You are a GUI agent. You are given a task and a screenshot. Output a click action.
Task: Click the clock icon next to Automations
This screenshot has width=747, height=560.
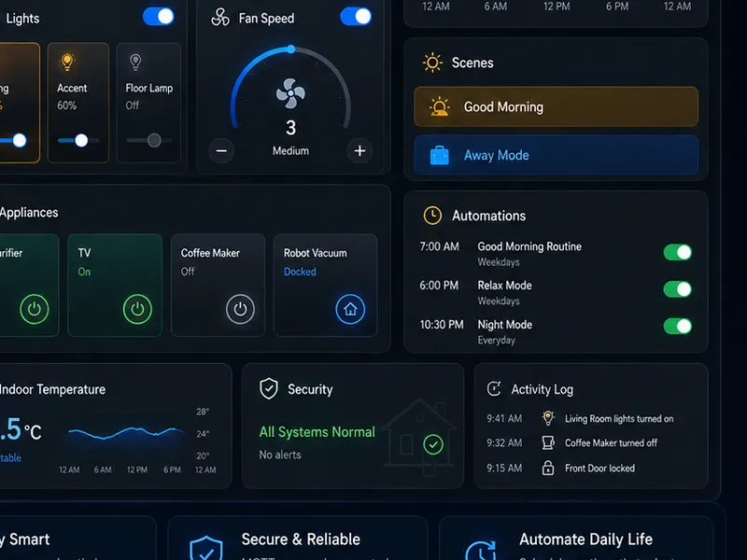[432, 216]
